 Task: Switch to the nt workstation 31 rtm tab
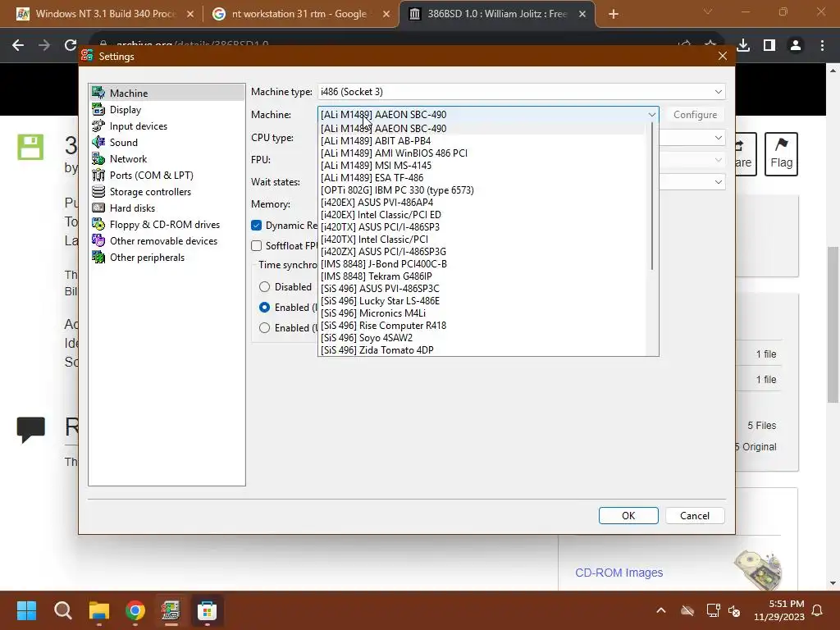(x=299, y=14)
